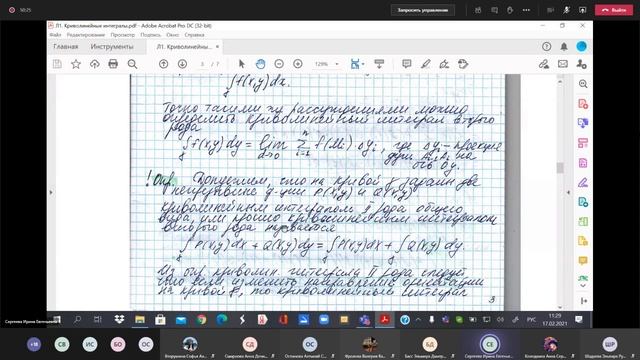Select the СД participant video tile
The image size is (640, 360).
249,344
